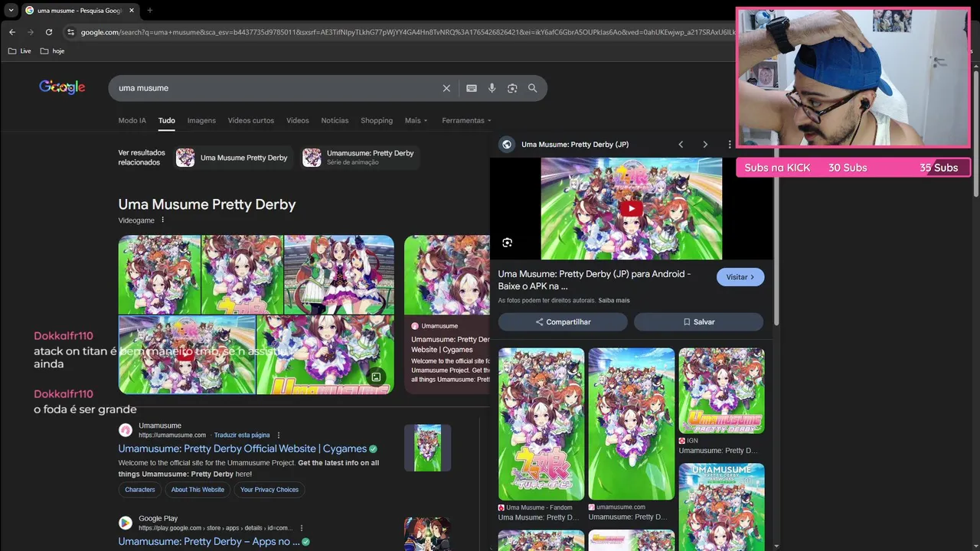Open preview image title link text
The width and height of the screenshot is (980, 551).
pos(594,280)
